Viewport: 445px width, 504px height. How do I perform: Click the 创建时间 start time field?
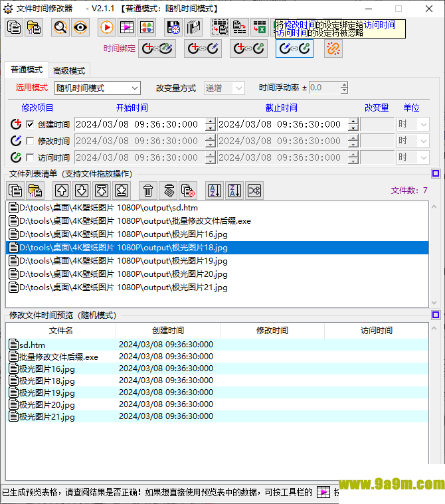pyautogui.click(x=140, y=124)
